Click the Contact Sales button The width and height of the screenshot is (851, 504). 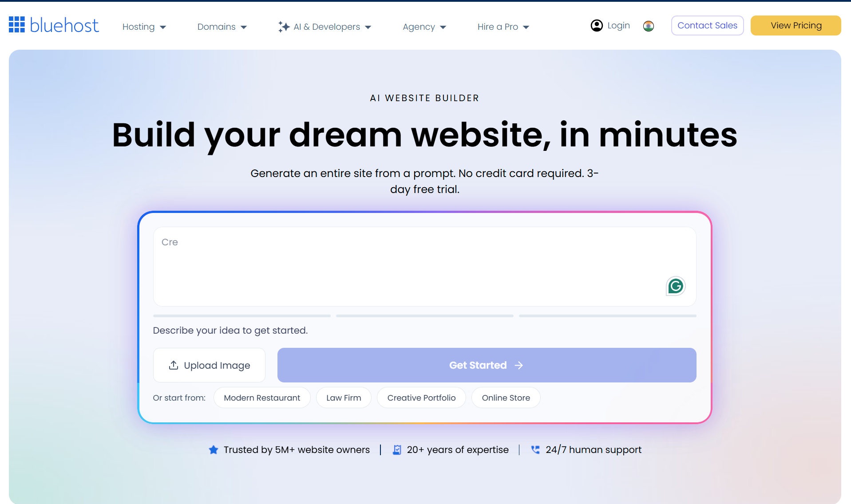coord(707,25)
